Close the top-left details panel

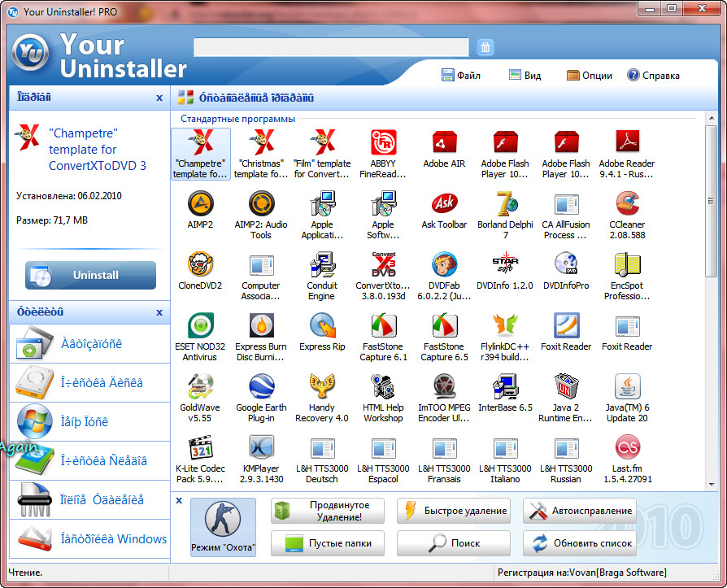[x=159, y=98]
